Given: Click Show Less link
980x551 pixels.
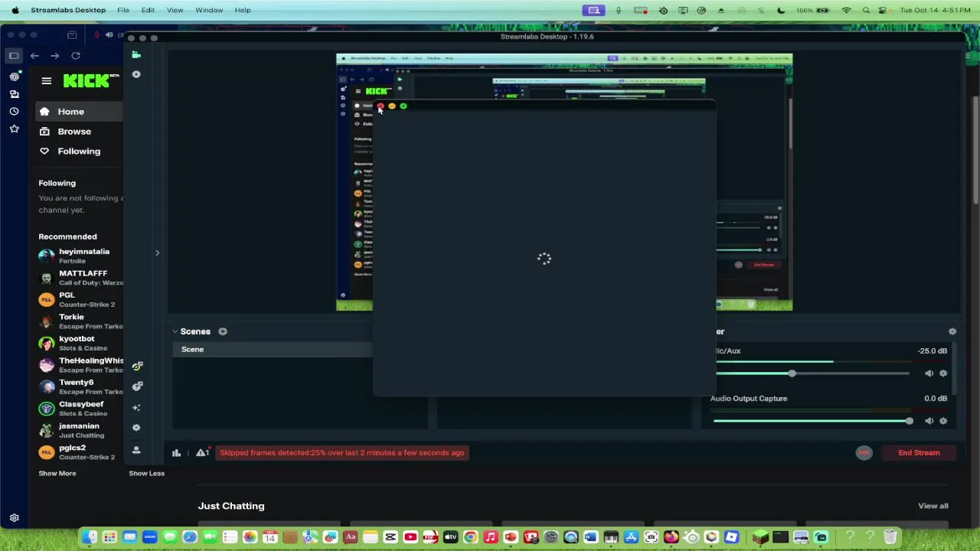Looking at the screenshot, I should pyautogui.click(x=146, y=474).
